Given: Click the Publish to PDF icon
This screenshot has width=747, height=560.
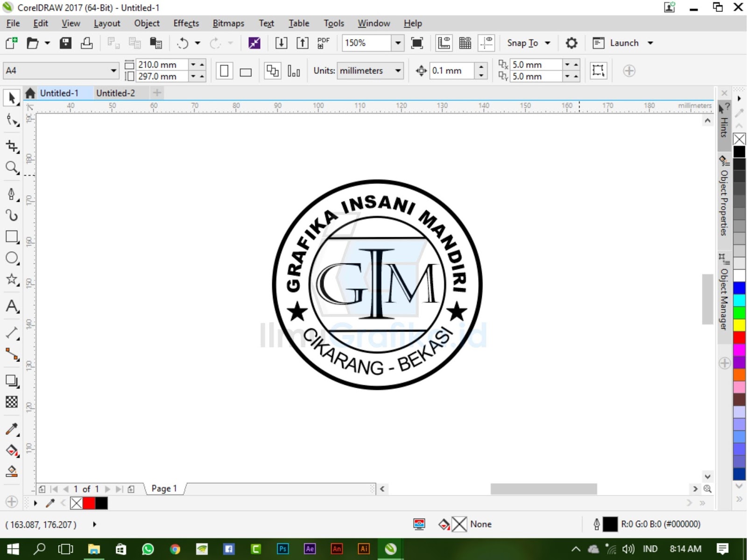Looking at the screenshot, I should point(323,43).
